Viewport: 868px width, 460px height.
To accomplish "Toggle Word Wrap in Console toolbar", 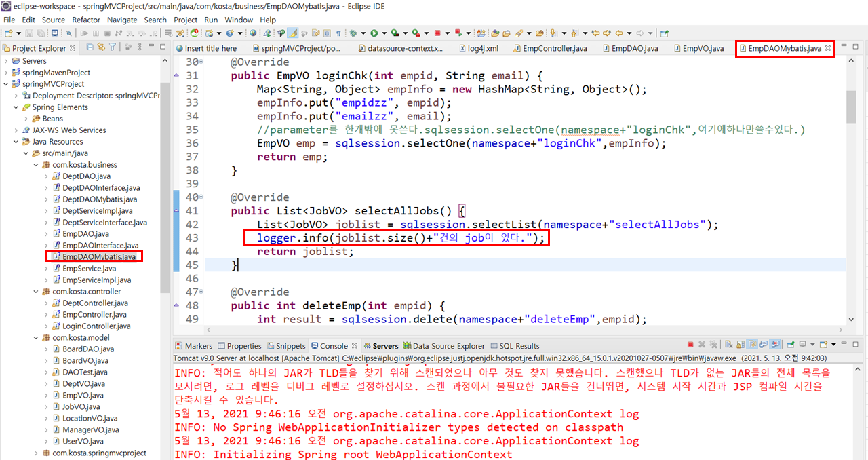I will click(752, 345).
